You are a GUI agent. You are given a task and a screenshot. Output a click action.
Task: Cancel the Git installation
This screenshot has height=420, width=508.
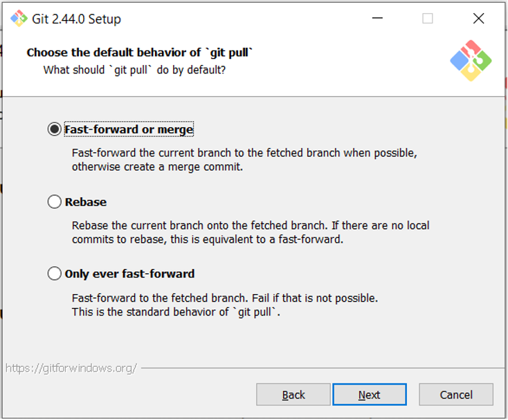click(x=456, y=394)
